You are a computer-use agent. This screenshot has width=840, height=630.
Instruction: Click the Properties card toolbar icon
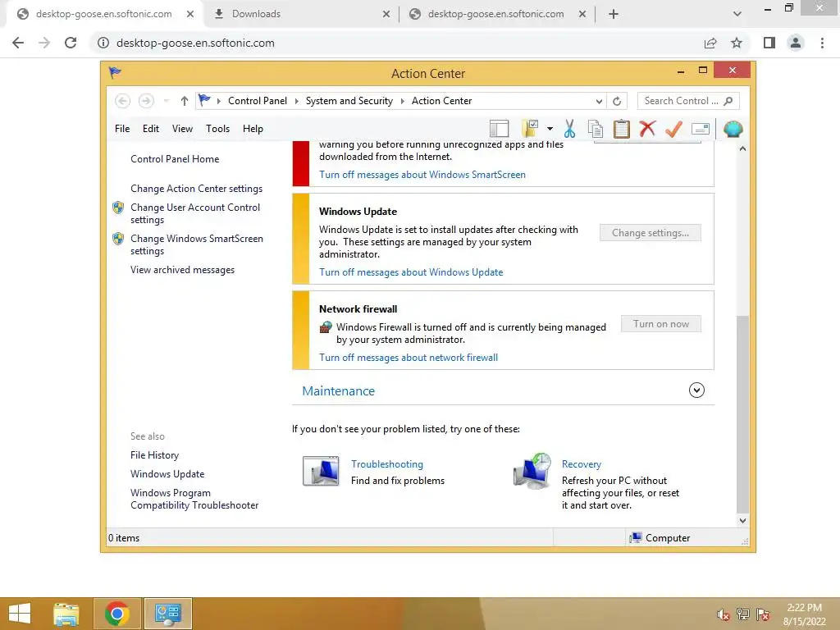point(701,129)
